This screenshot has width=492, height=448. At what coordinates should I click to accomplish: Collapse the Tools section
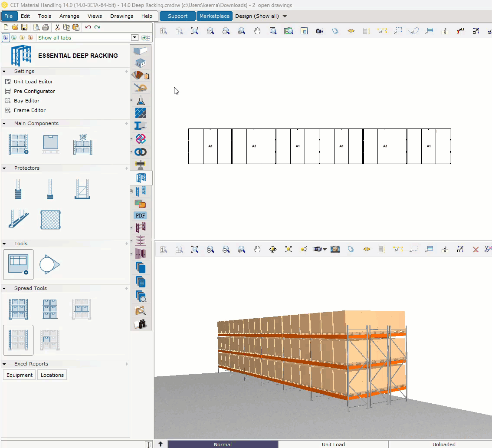click(4, 244)
